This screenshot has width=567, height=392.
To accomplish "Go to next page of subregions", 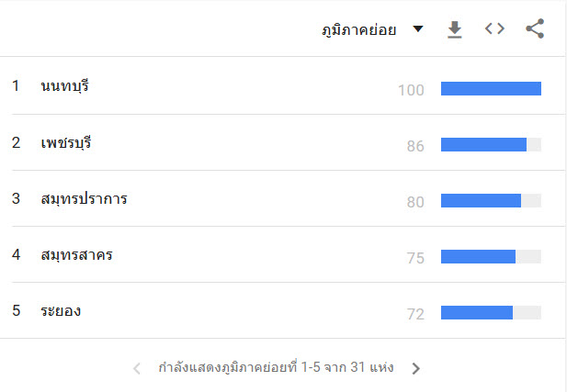I will click(x=416, y=368).
